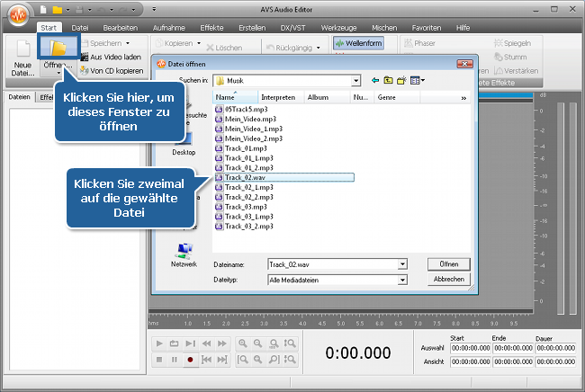Click the Öffnen folder icon
585x392 pixels.
(x=58, y=47)
